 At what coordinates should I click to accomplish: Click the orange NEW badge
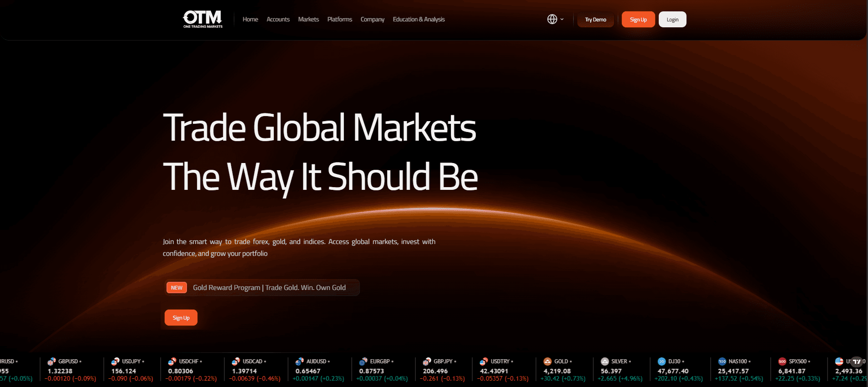point(177,288)
